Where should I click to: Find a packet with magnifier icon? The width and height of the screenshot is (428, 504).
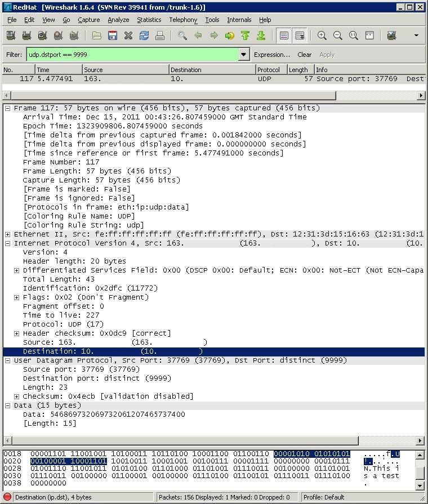tap(182, 35)
